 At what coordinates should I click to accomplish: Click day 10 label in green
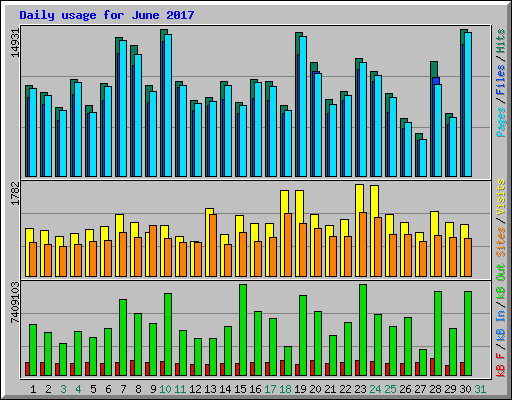[x=165, y=389]
